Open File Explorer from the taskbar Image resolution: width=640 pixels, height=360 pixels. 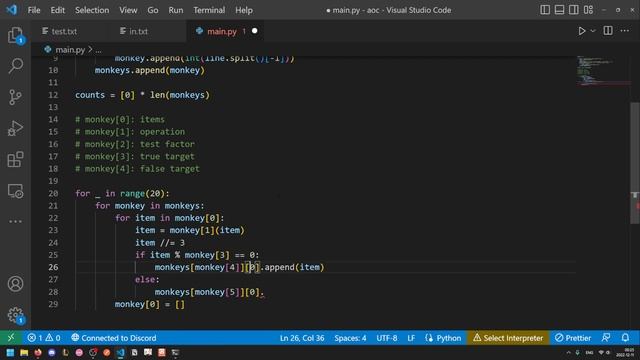[24, 352]
